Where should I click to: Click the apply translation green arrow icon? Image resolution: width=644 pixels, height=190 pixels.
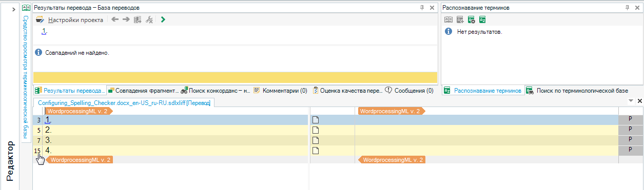(163, 20)
